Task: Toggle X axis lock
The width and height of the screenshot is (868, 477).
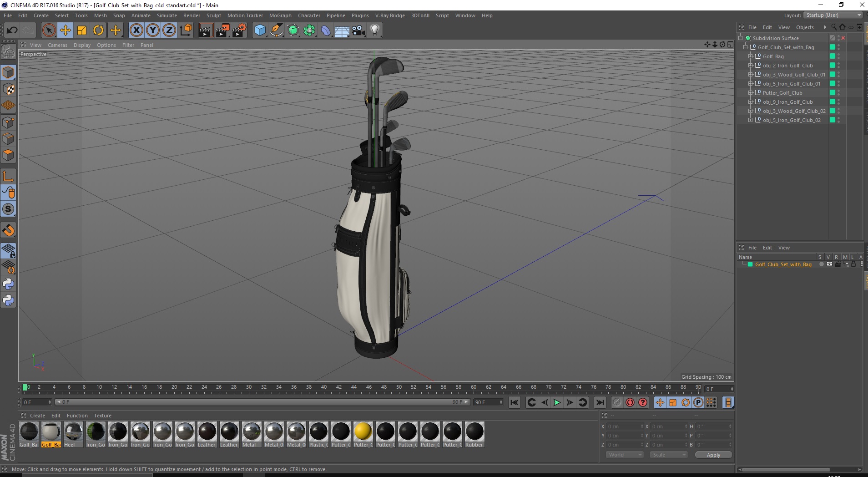Action: 136,30
